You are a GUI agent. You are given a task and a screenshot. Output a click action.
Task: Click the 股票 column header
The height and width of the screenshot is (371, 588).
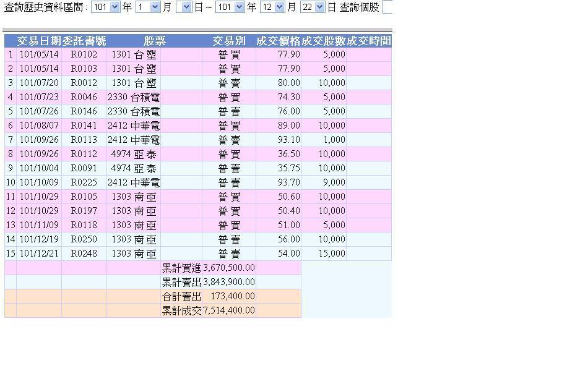[x=155, y=41]
